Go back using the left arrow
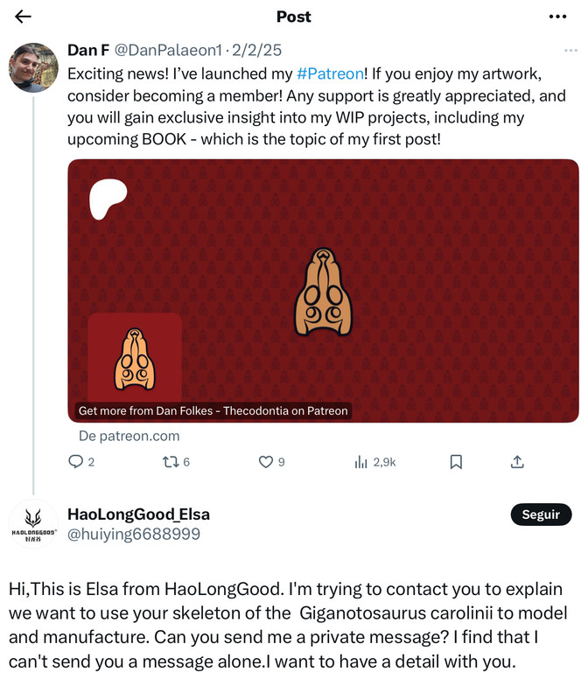The image size is (588, 700). pos(23,17)
